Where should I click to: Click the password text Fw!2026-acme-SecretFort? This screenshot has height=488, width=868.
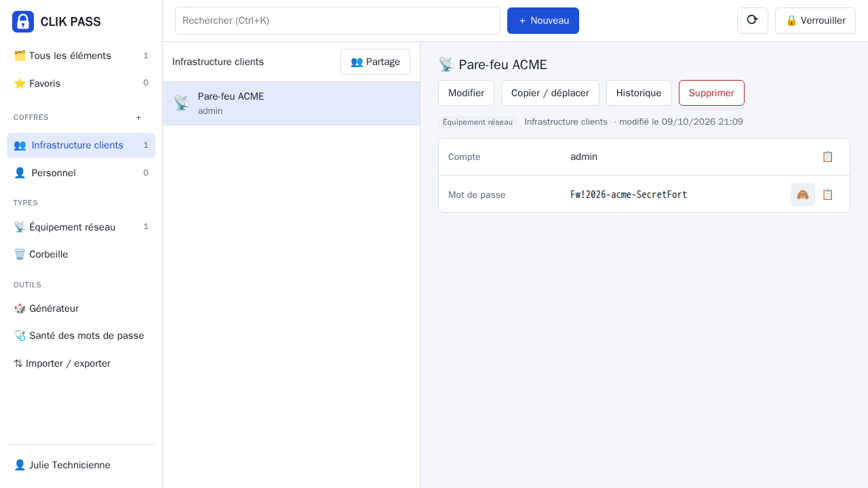pos(629,195)
